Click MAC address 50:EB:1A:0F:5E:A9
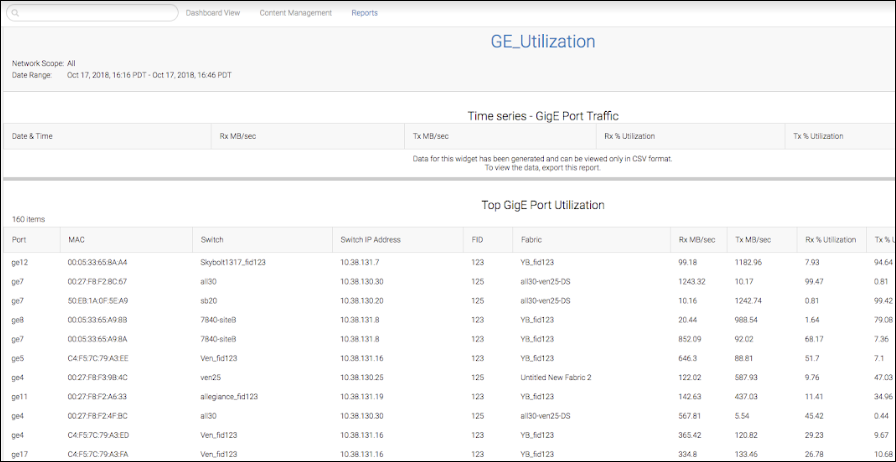This screenshot has width=896, height=462. click(x=98, y=300)
